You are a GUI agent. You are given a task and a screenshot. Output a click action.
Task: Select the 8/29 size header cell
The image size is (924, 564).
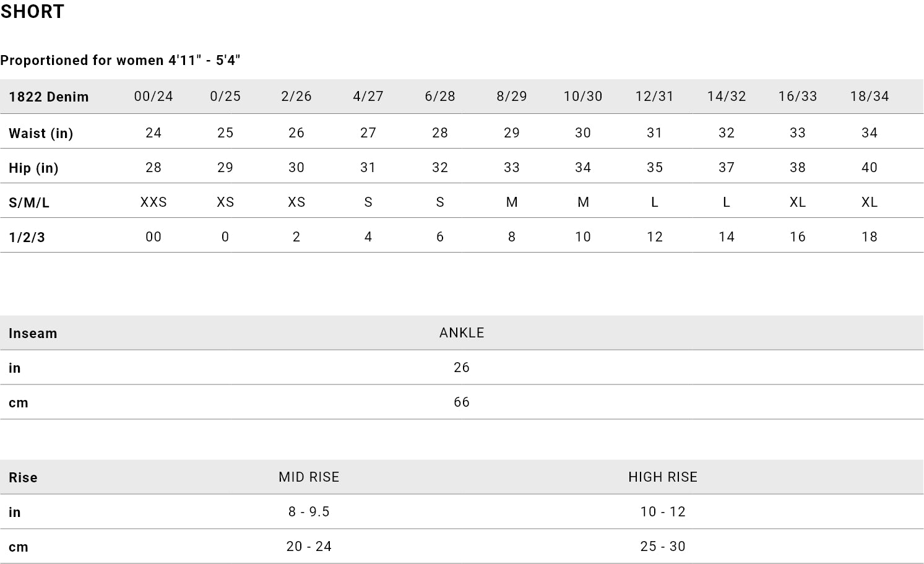click(x=512, y=97)
